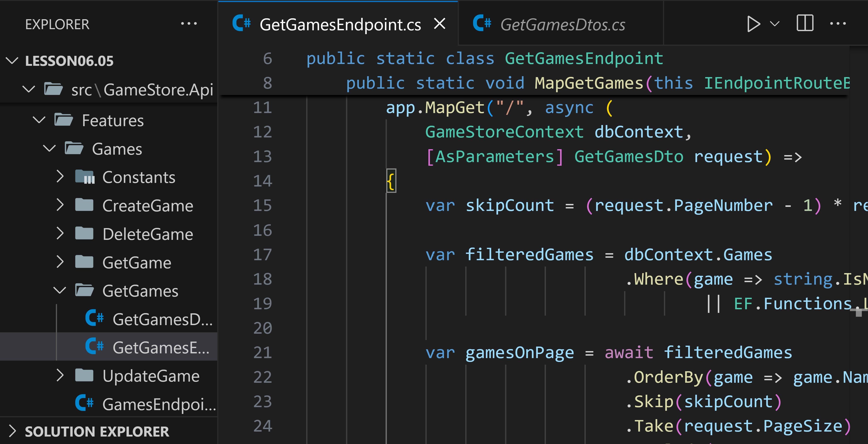The width and height of the screenshot is (868, 444).
Task: Collapse src\GameStore.Api folder chevron
Action: 29,89
